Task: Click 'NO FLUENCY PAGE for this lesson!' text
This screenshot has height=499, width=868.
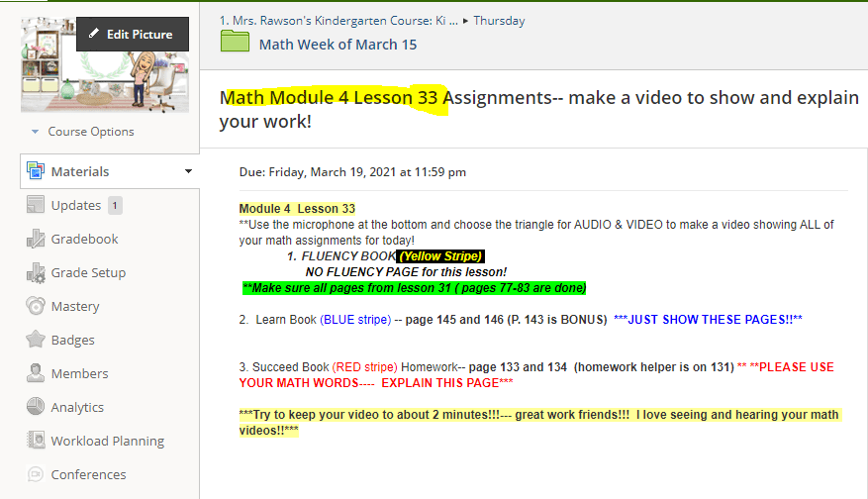Action: tap(407, 272)
